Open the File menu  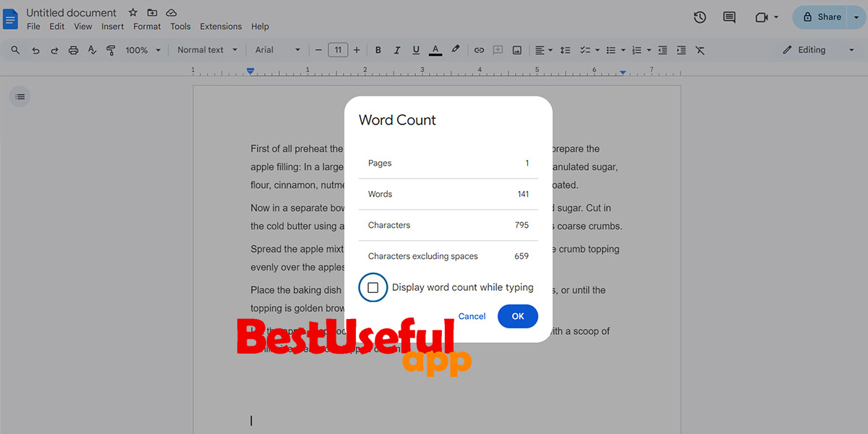(33, 26)
